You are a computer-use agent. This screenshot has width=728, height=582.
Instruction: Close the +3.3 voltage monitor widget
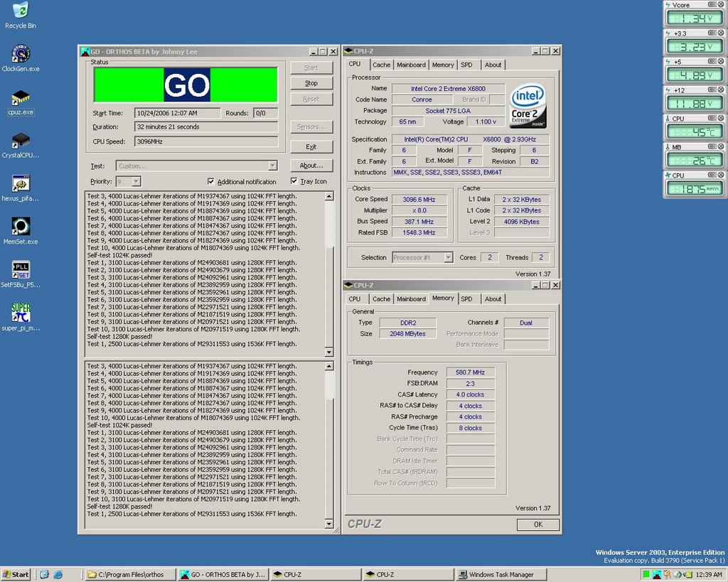721,33
